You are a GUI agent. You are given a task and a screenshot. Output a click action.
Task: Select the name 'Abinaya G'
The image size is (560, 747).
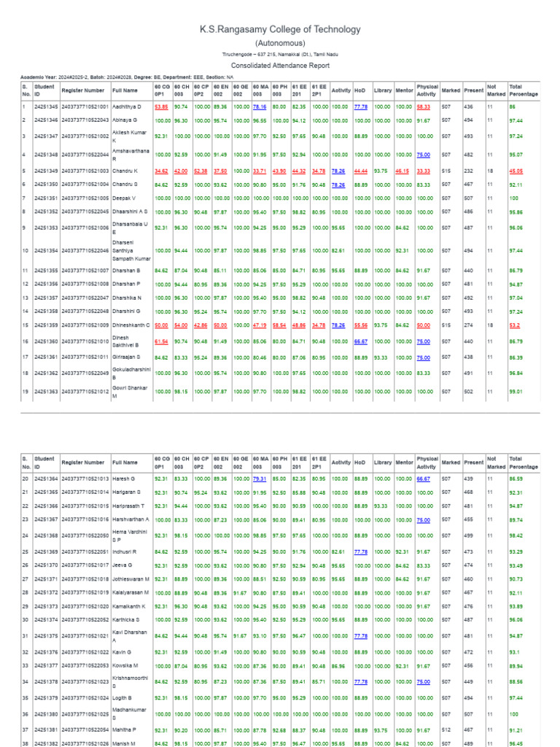coord(124,120)
